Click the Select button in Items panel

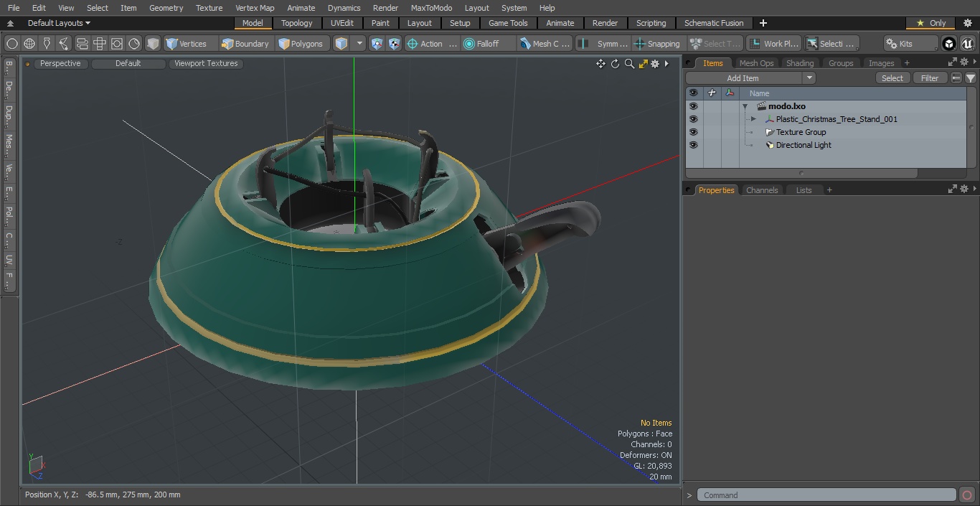point(892,78)
